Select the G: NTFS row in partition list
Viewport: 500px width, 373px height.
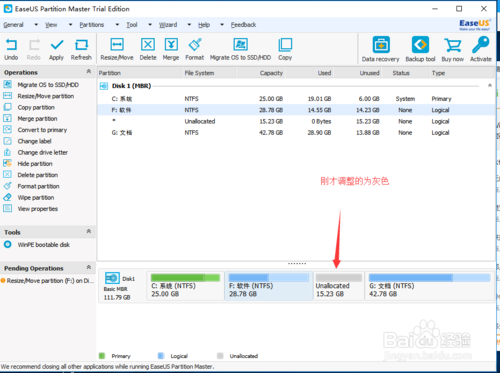coord(296,133)
